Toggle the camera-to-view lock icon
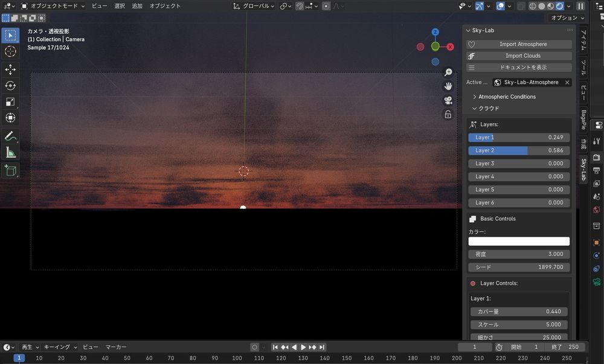Image resolution: width=604 pixels, height=364 pixels. click(x=448, y=114)
